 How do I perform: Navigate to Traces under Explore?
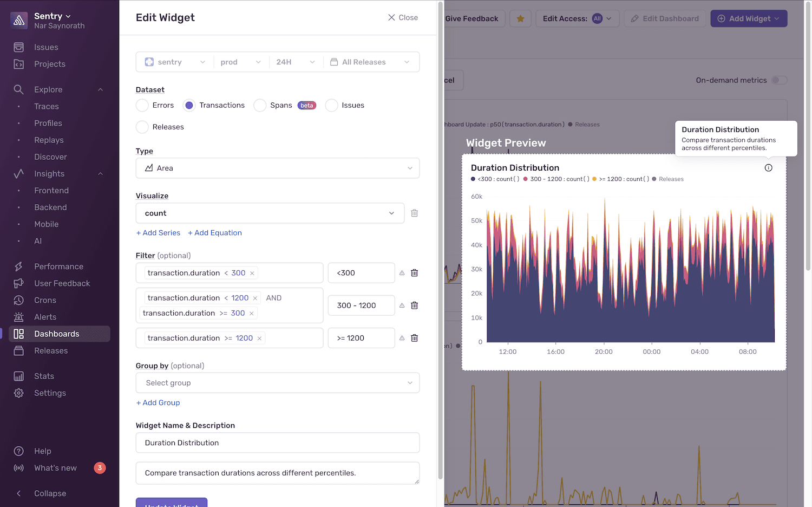click(x=46, y=106)
